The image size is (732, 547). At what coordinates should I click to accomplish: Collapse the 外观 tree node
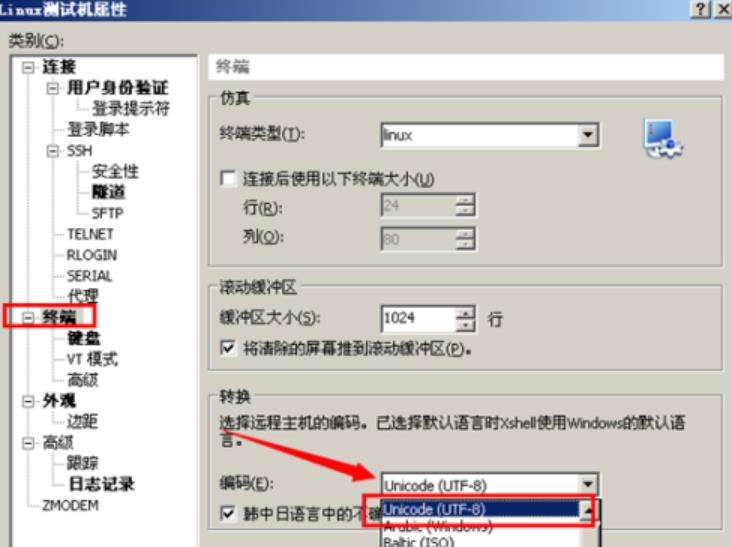click(x=28, y=401)
